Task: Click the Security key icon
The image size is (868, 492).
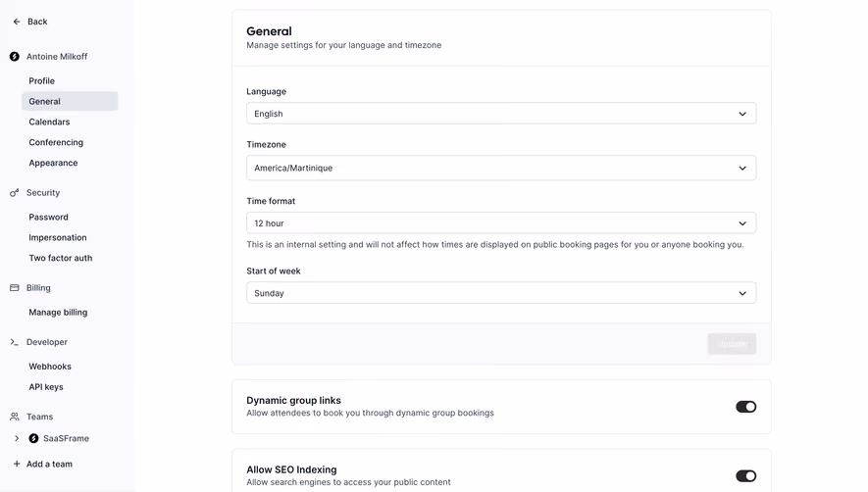Action: pyautogui.click(x=15, y=193)
